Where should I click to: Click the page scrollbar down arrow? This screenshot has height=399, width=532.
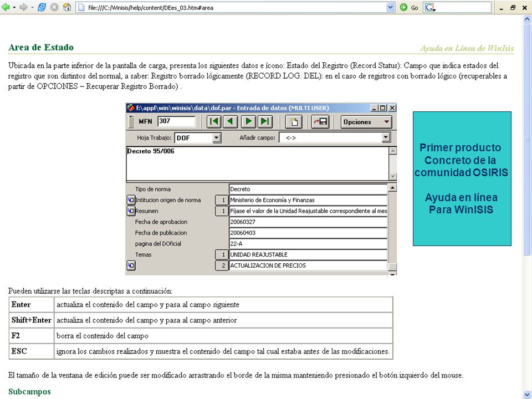527,394
